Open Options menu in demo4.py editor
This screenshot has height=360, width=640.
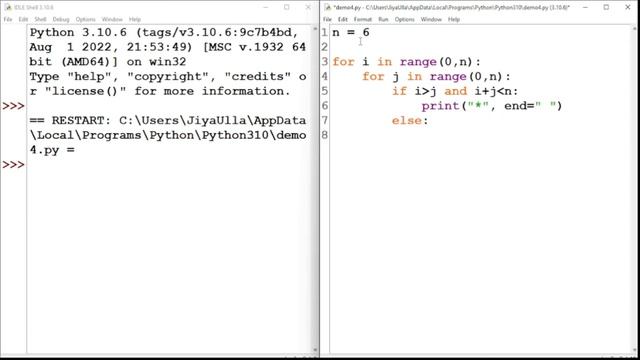404,19
